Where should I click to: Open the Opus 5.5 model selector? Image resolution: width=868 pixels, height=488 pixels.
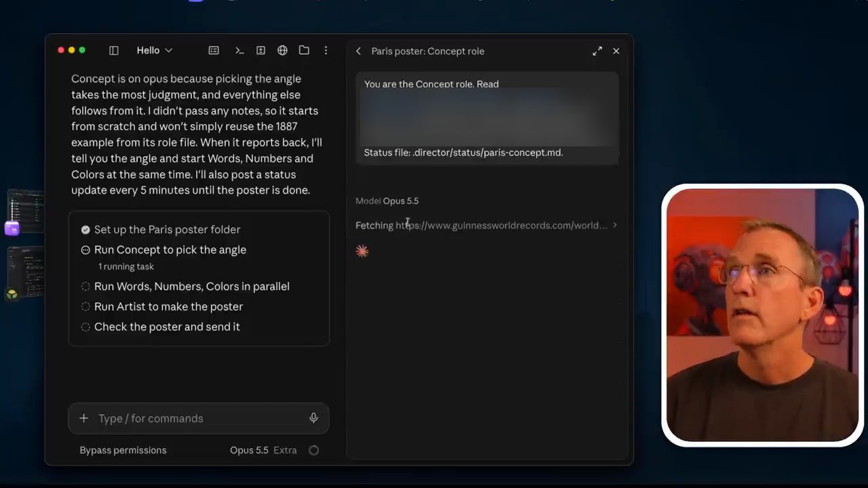tap(249, 450)
